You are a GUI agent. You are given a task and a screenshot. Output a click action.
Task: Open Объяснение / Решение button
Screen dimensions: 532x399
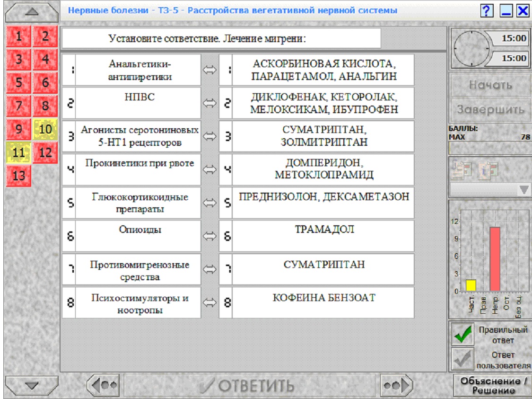tap(492, 385)
